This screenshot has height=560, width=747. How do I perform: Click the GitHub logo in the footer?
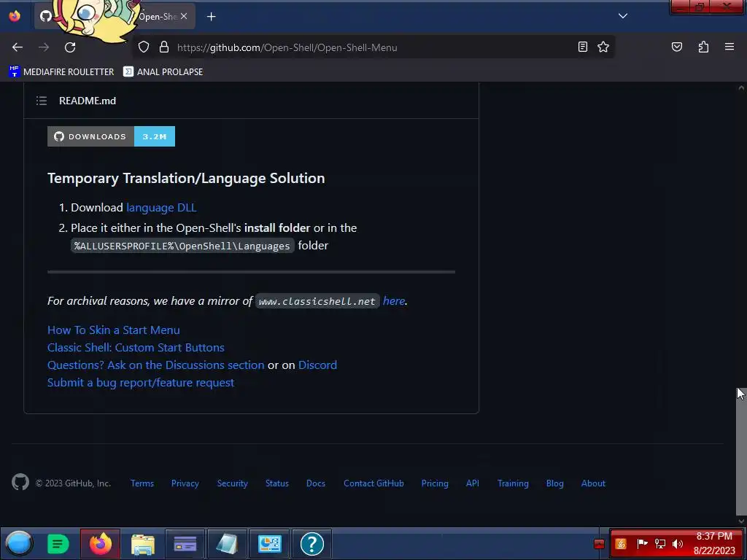click(20, 483)
